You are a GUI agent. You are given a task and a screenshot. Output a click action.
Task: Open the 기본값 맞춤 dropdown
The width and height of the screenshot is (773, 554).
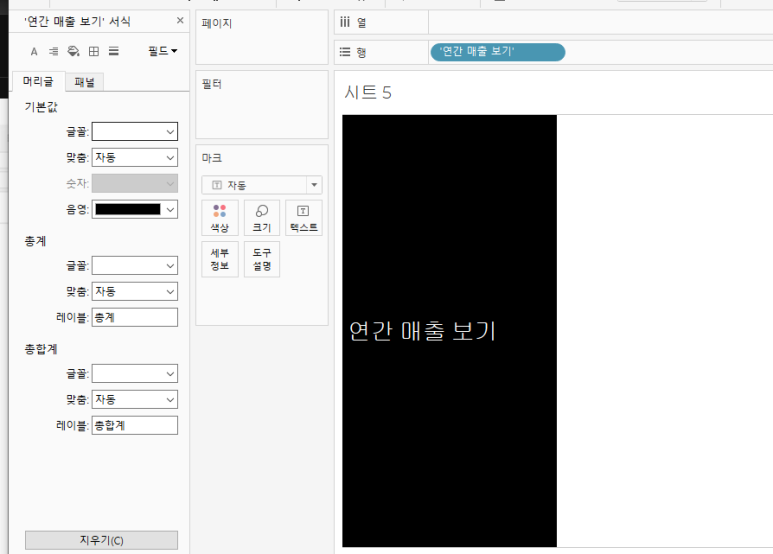click(135, 158)
